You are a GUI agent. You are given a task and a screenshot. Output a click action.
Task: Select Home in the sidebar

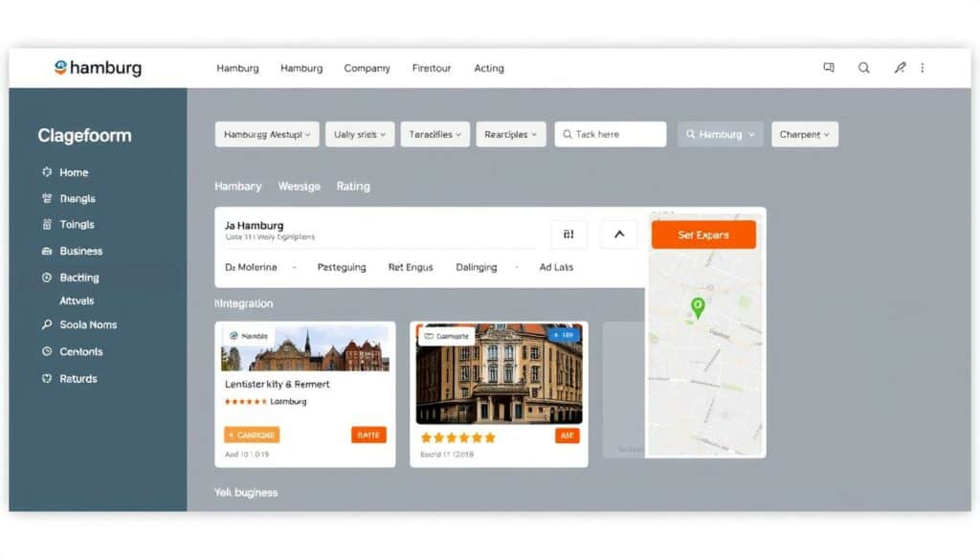click(47, 172)
